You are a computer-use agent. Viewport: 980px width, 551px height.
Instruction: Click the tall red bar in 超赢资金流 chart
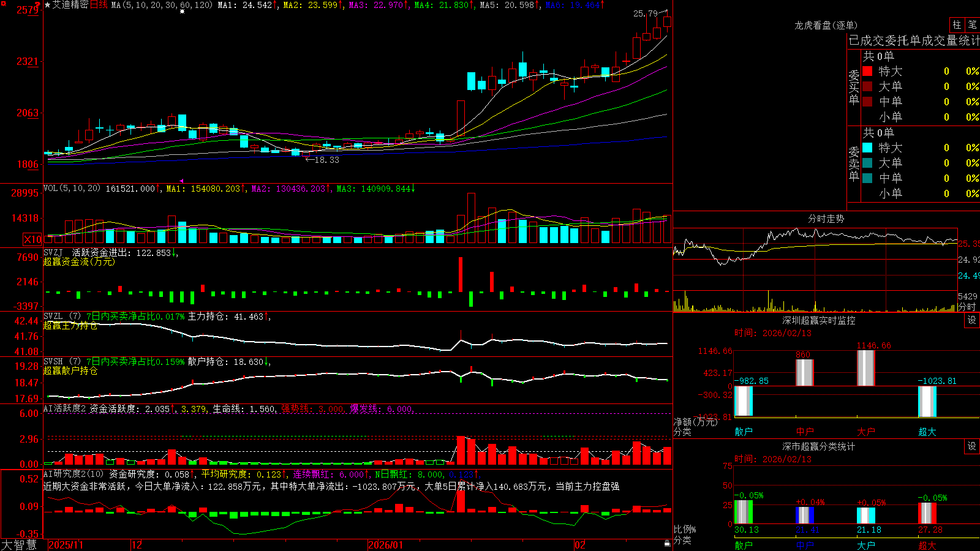click(461, 274)
